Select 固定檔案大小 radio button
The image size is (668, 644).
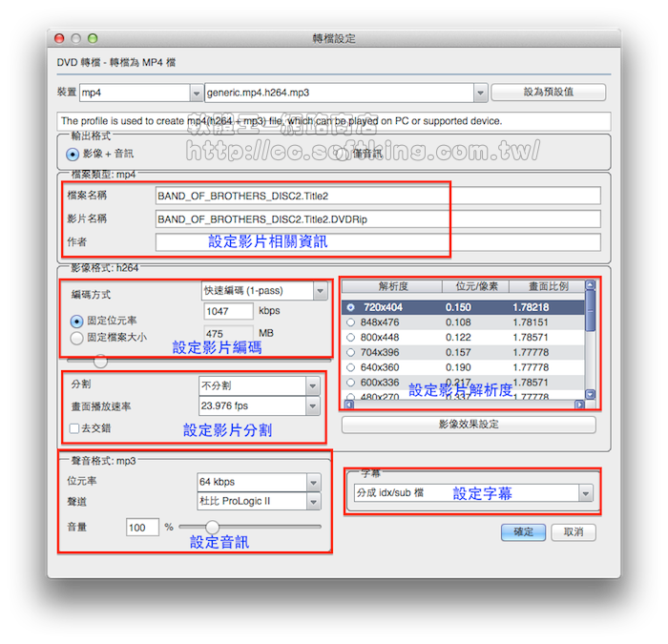point(77,337)
